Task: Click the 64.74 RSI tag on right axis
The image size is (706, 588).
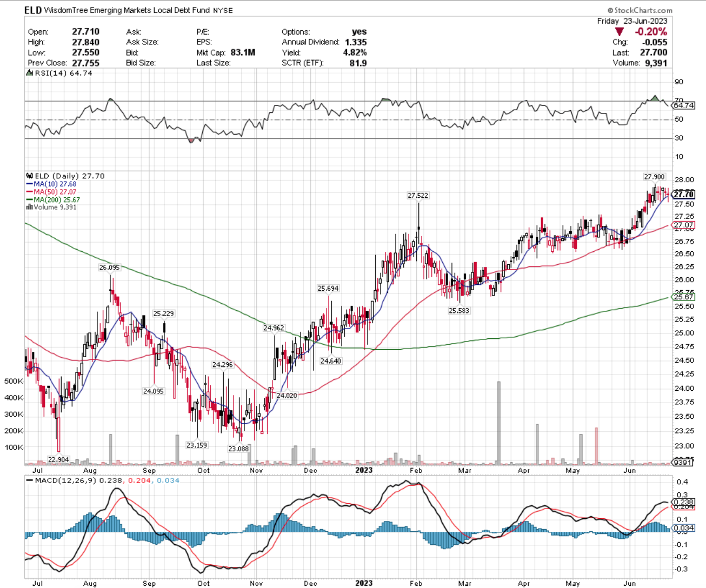Action: [x=684, y=105]
